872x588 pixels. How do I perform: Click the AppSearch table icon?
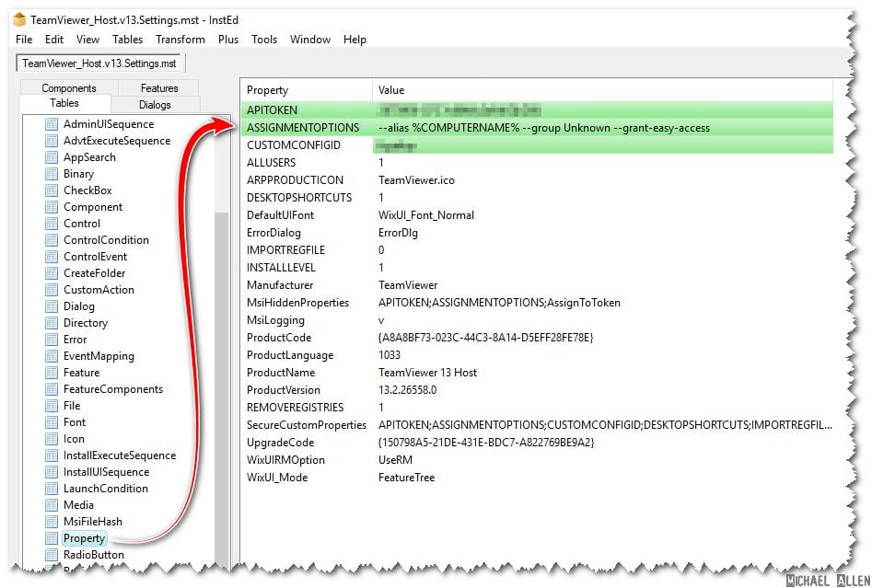[52, 157]
